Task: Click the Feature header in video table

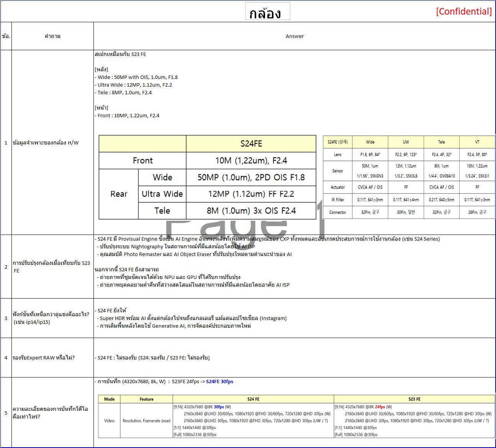Action: point(147,399)
